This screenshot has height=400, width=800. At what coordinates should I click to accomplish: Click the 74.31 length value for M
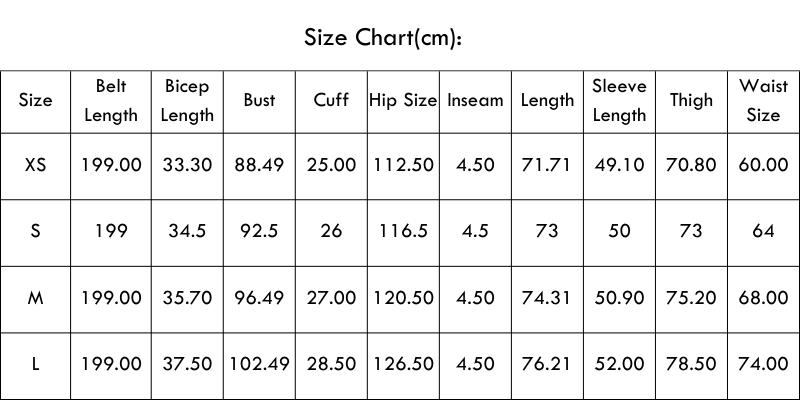coord(547,298)
